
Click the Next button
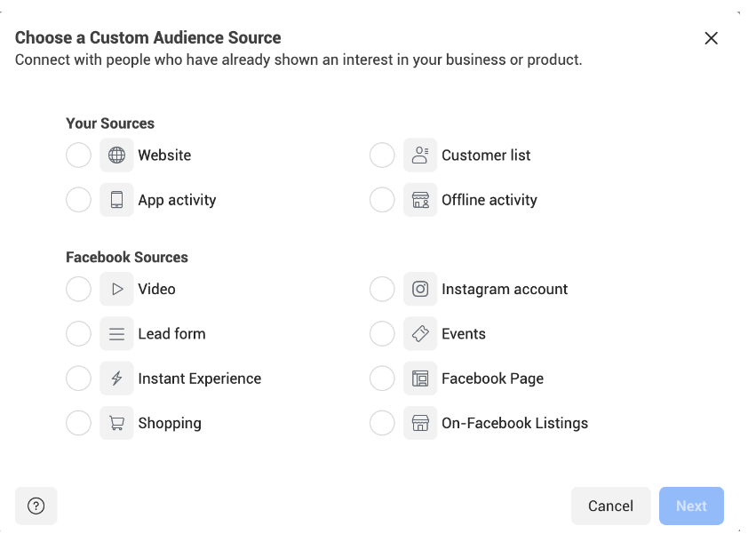[x=691, y=506]
